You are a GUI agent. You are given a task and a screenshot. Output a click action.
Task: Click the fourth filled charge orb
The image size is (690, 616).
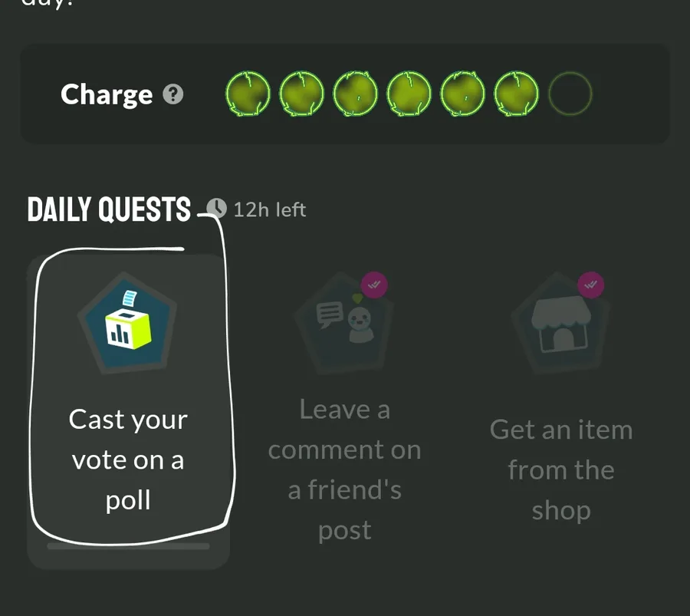tap(409, 94)
